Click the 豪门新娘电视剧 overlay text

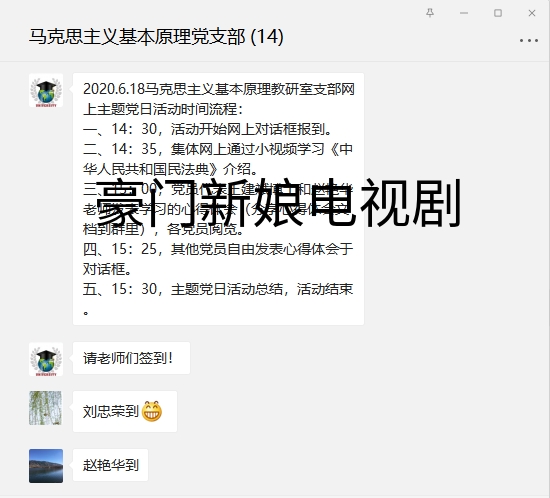278,203
